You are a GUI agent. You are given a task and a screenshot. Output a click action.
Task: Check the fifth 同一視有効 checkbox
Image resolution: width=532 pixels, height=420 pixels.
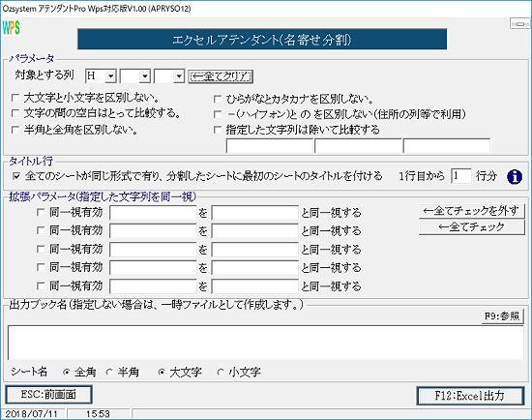pos(41,285)
